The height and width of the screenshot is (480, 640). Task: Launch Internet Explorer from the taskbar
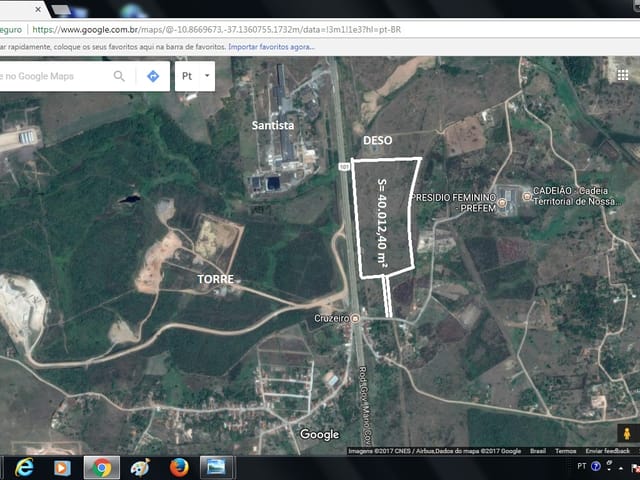[x=24, y=467]
